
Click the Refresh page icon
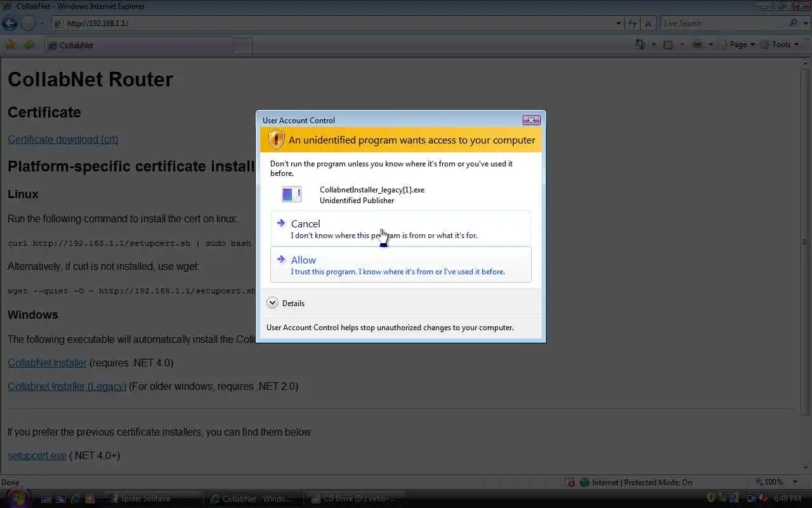point(632,23)
